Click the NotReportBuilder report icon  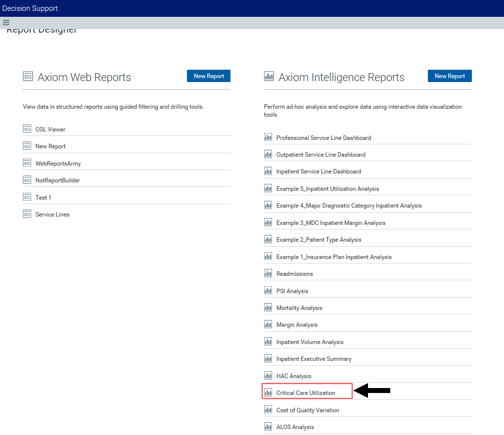pos(27,180)
